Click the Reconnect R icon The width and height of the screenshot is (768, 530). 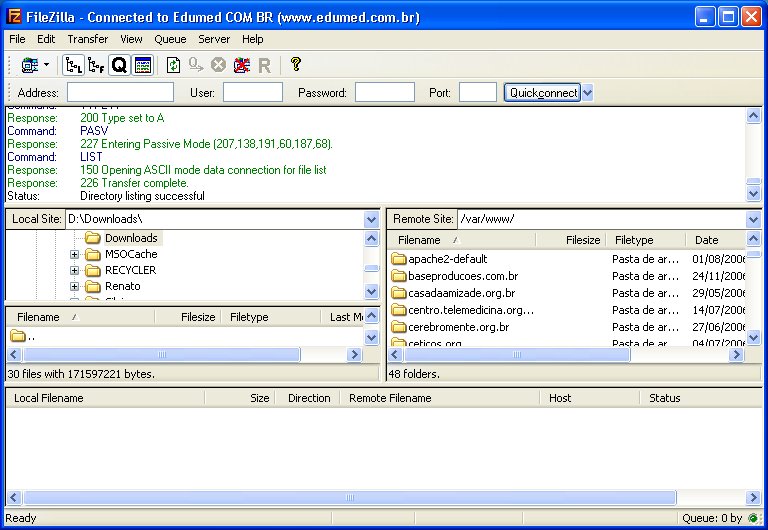[264, 65]
